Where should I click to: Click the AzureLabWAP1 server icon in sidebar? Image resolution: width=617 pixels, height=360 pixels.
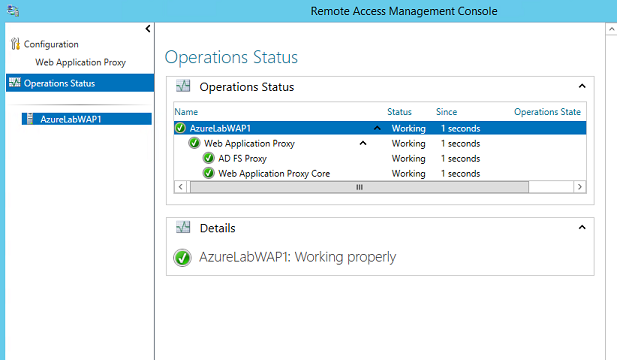[30, 119]
